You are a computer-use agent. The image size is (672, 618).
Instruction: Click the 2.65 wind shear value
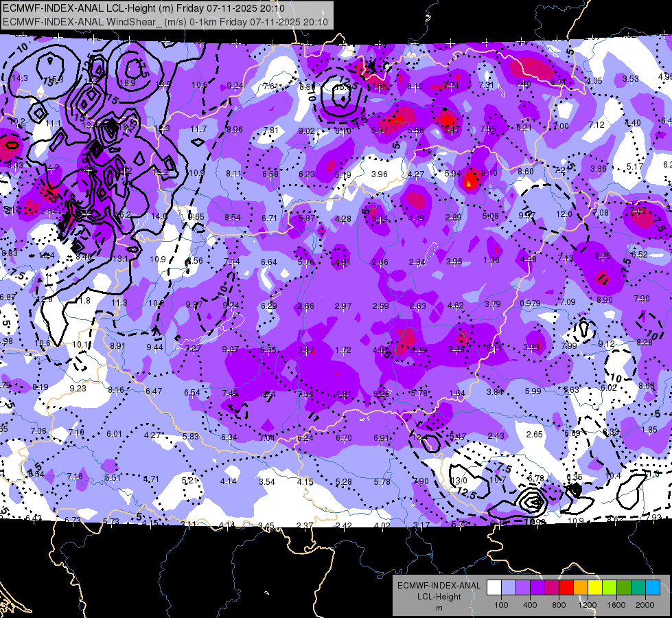point(535,435)
